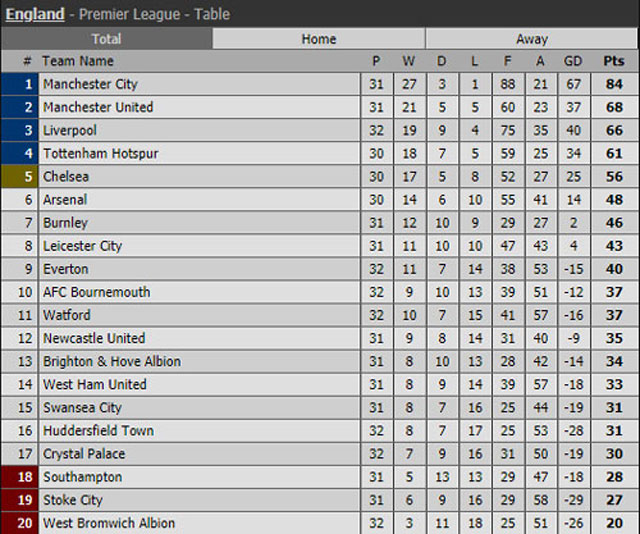Click the Liverpool team name
This screenshot has height=534, width=640.
click(70, 130)
